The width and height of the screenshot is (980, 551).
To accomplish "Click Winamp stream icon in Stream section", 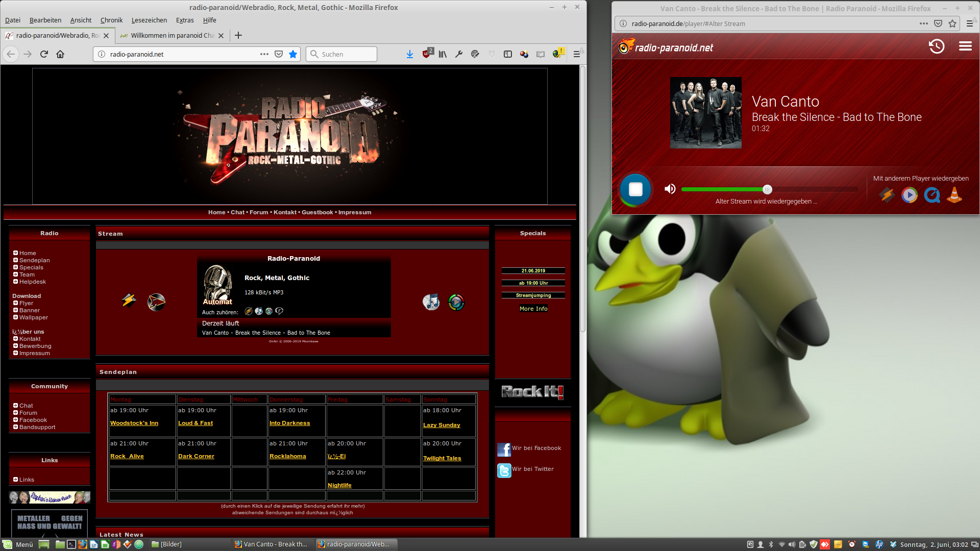I will pos(129,301).
